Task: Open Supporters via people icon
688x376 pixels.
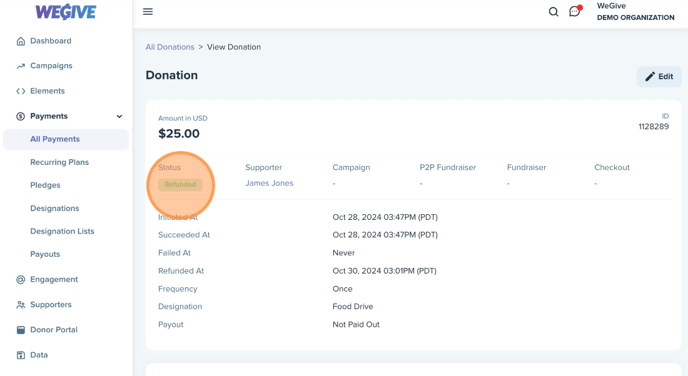Action: pos(21,304)
